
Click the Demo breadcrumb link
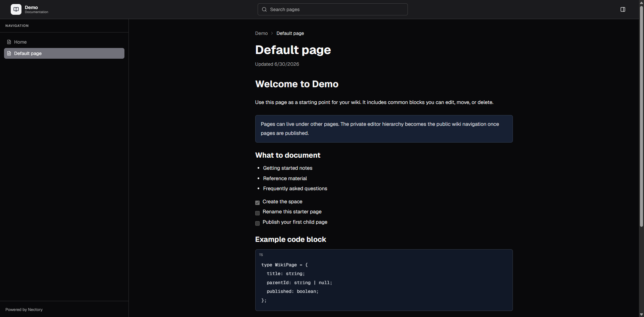point(261,33)
